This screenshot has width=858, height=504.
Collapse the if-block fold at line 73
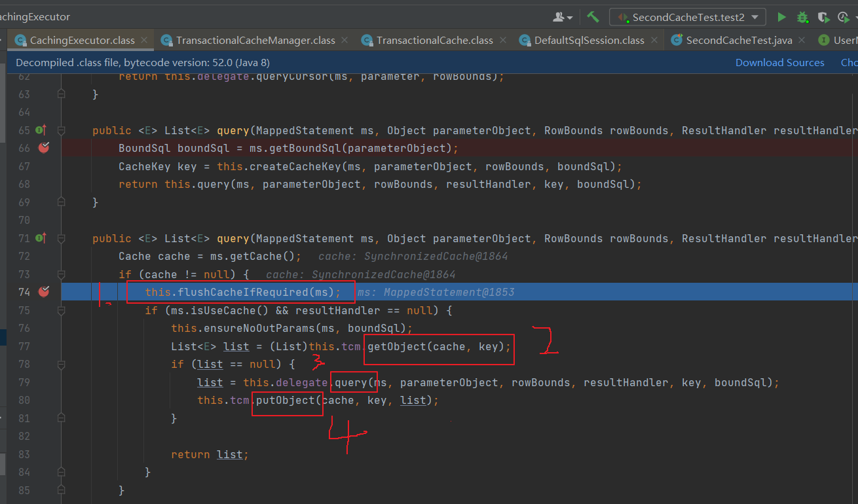coord(62,274)
